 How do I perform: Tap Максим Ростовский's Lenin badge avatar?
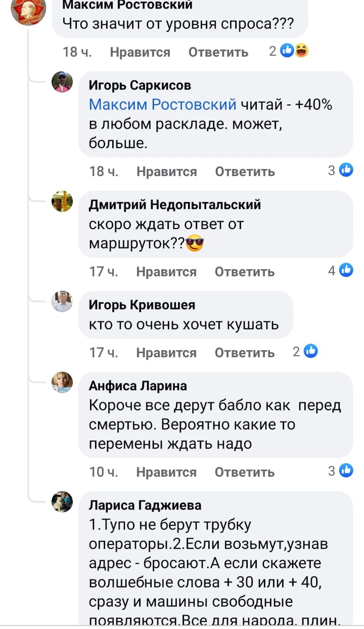(28, 10)
